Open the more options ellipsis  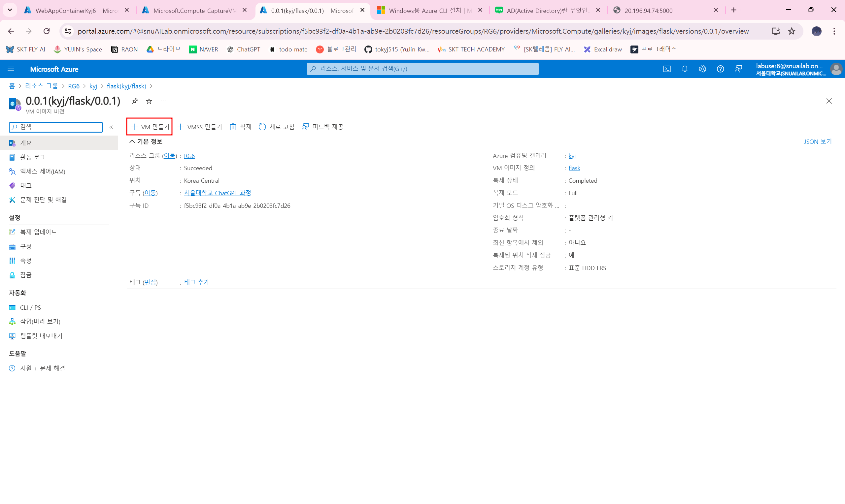163,101
